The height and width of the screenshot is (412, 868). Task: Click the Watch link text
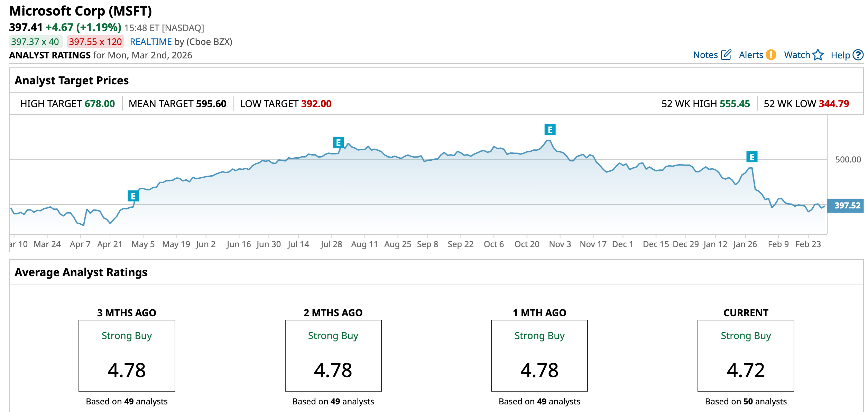[x=797, y=55]
